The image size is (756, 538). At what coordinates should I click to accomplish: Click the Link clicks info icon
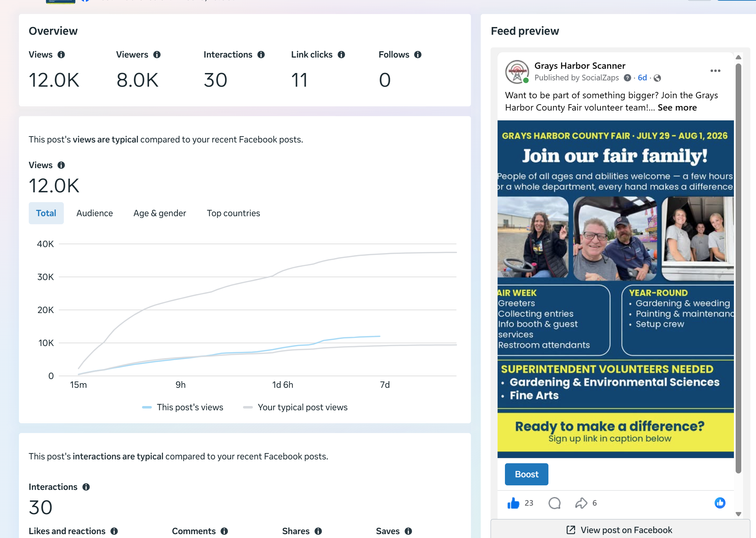(x=342, y=55)
